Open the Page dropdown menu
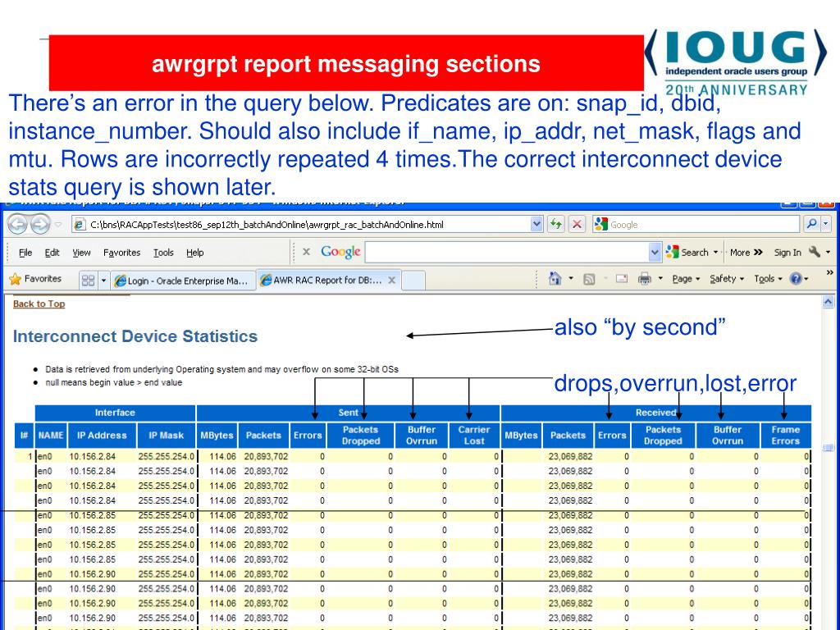Image resolution: width=840 pixels, height=630 pixels. pyautogui.click(x=686, y=279)
